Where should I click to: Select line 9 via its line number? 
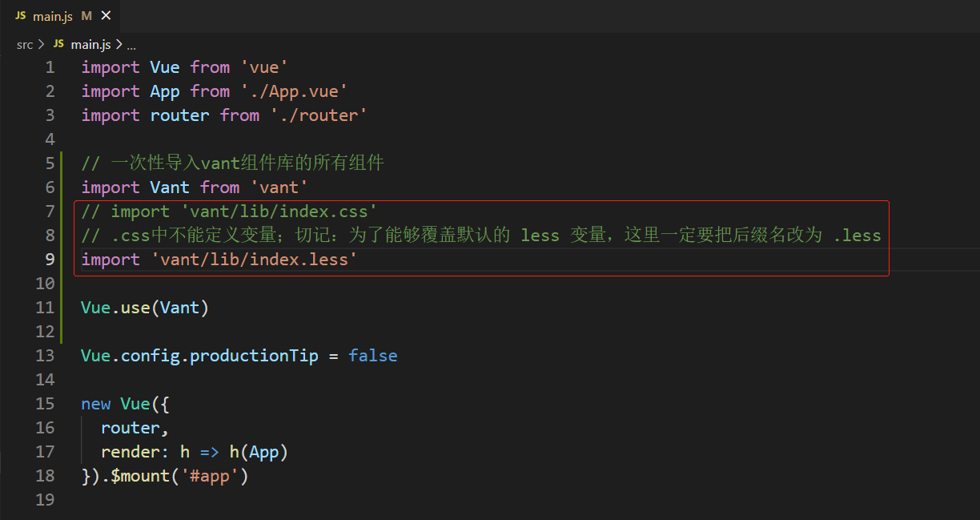click(x=50, y=260)
